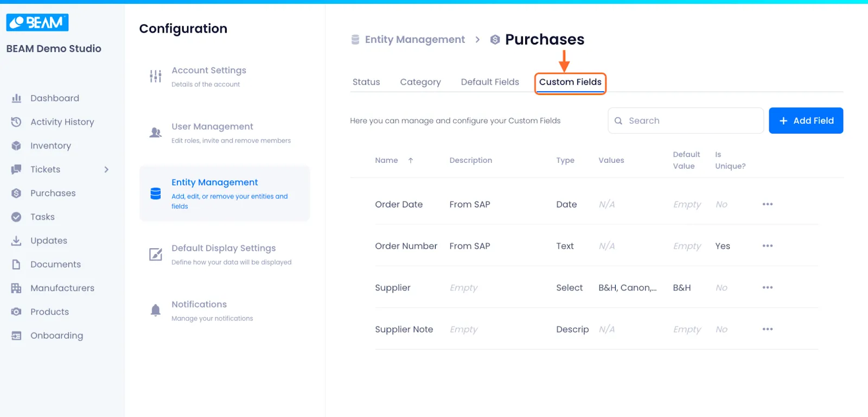Click the Inventory box icon
Viewport: 868px width, 417px height.
pos(16,146)
